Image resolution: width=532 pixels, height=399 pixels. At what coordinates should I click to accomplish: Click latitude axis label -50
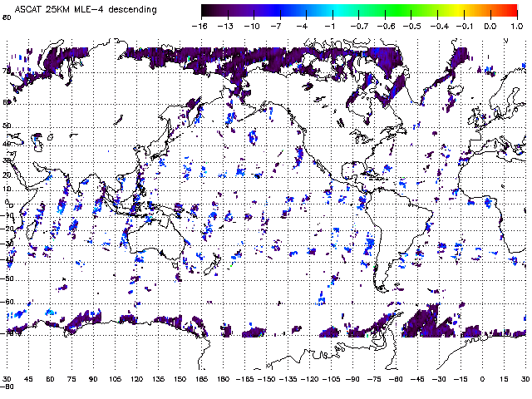(7, 278)
